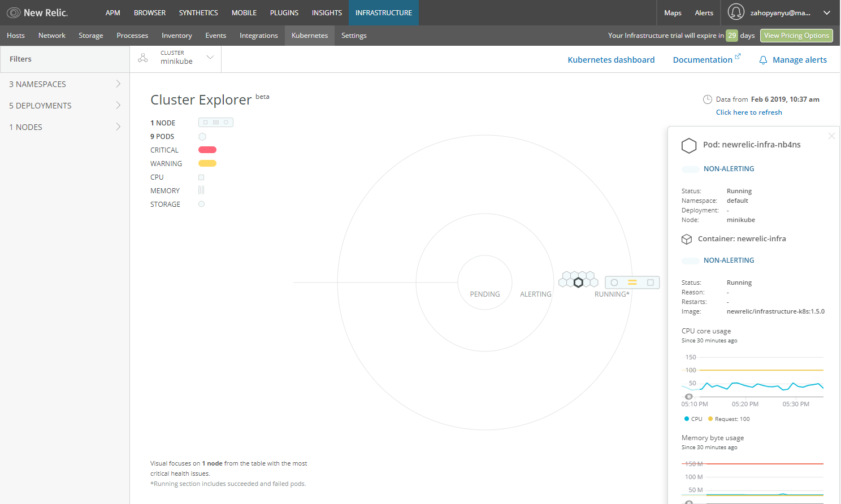
Task: Click the CPU square legend icon
Action: [201, 177]
